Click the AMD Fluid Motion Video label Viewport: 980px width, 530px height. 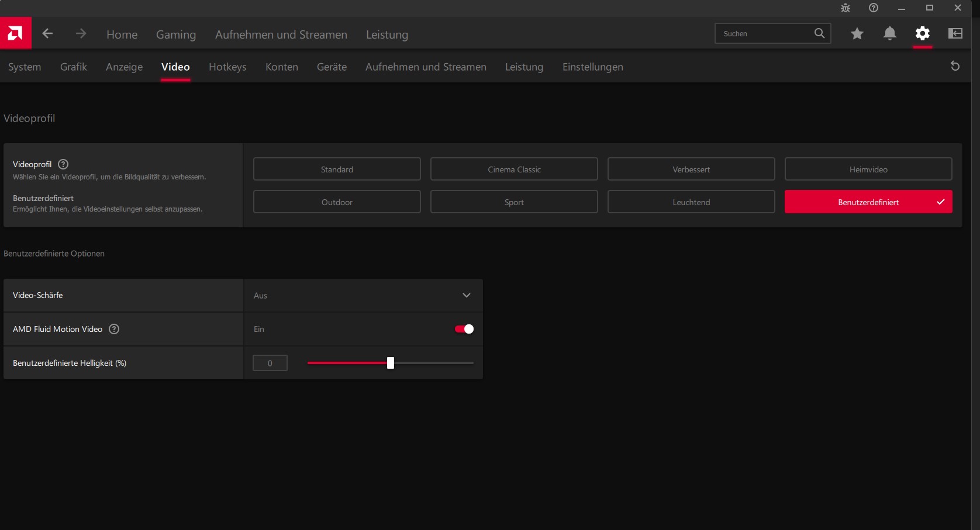click(x=57, y=329)
